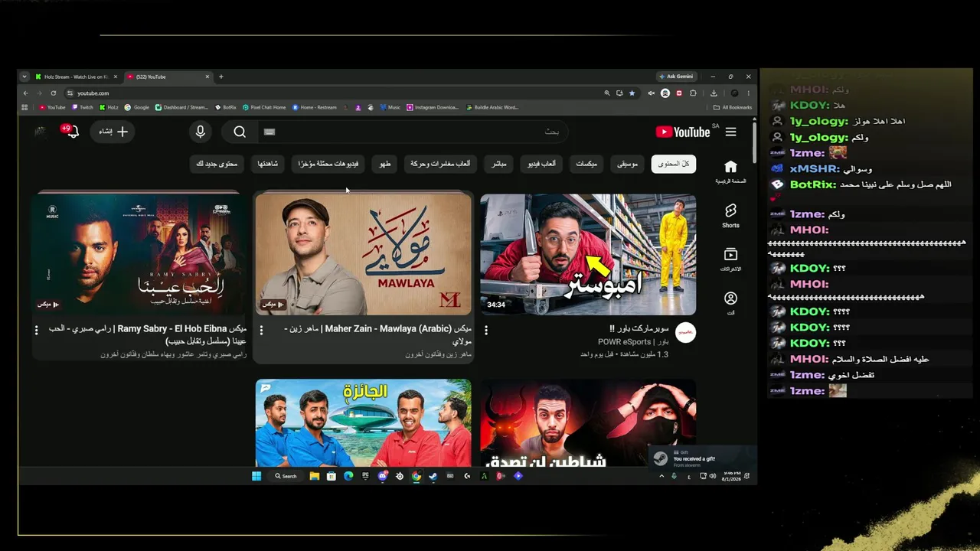Select the 'مباشر' filter chip
This screenshot has width=980, height=551.
click(x=499, y=164)
